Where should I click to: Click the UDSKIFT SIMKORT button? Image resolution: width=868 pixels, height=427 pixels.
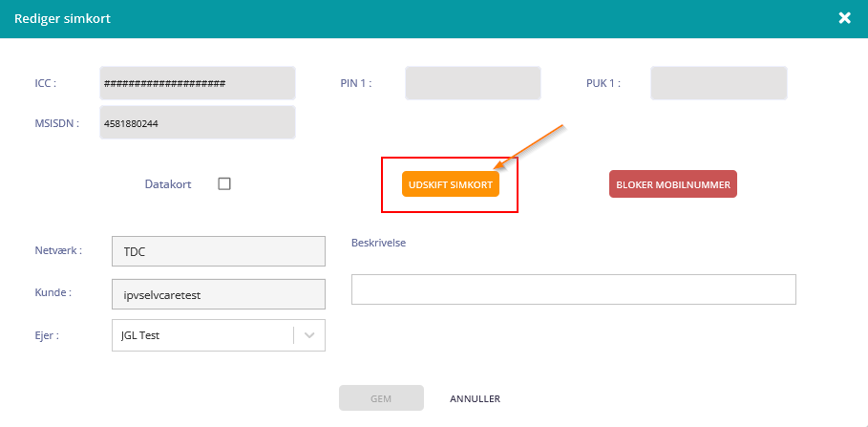tap(451, 184)
